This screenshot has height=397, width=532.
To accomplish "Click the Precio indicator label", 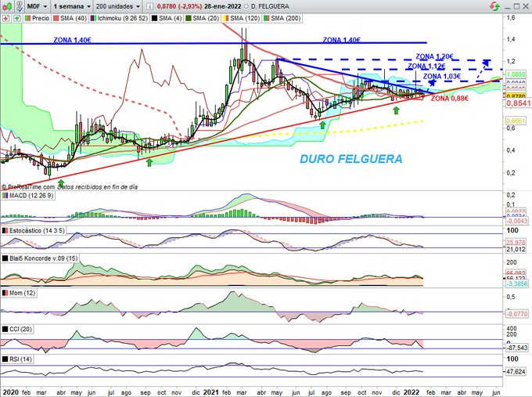I will [41, 18].
